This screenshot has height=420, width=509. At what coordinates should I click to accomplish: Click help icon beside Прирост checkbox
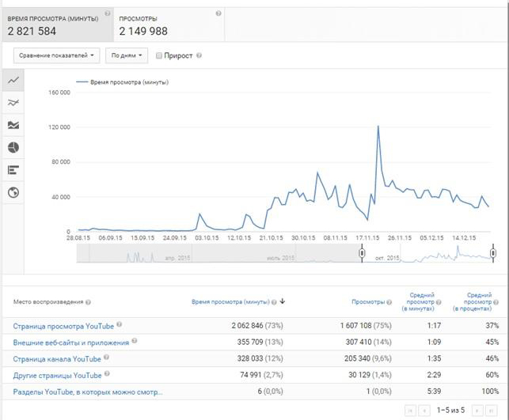click(199, 56)
